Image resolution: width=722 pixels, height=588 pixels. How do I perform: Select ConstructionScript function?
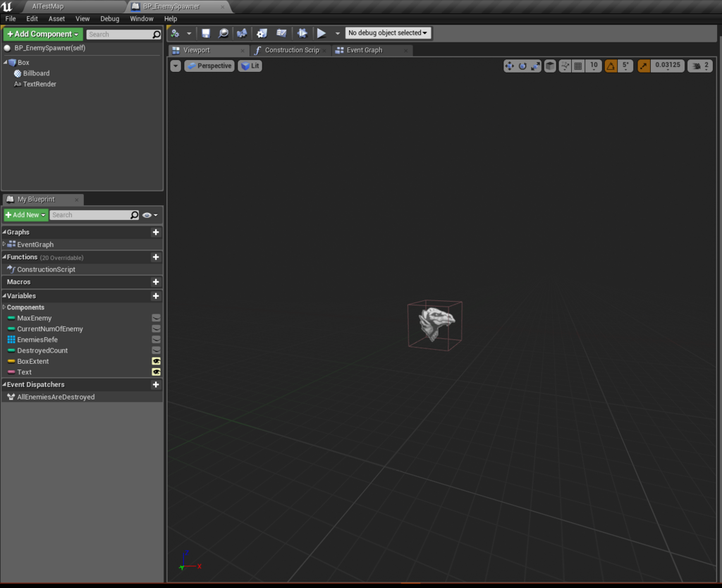(46, 269)
